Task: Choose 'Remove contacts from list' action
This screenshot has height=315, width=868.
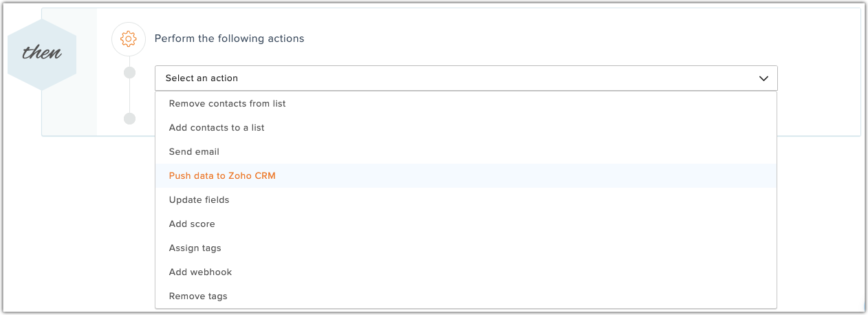Action: tap(227, 104)
